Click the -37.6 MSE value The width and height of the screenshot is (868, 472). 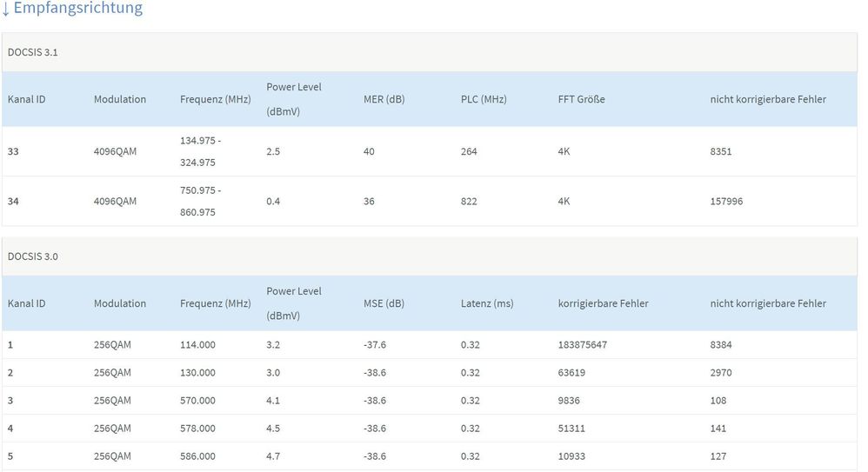click(375, 345)
